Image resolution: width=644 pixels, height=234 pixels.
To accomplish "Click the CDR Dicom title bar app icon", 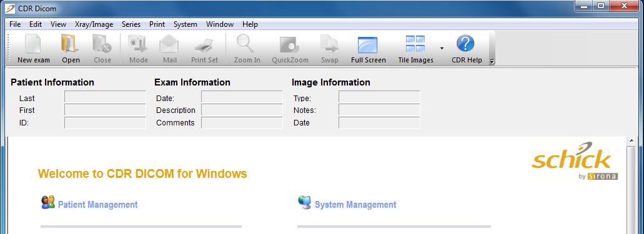I will point(11,8).
